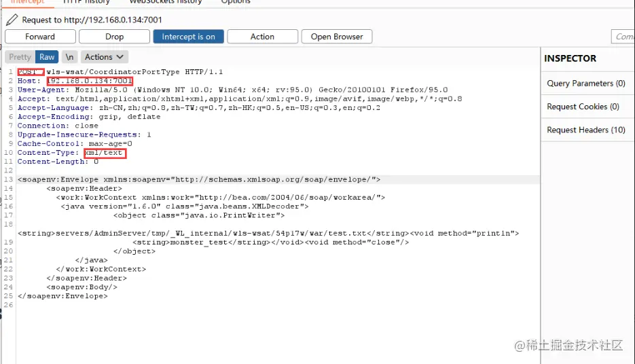Click the Accept-Encoding header line
This screenshot has width=635, height=364.
(89, 117)
